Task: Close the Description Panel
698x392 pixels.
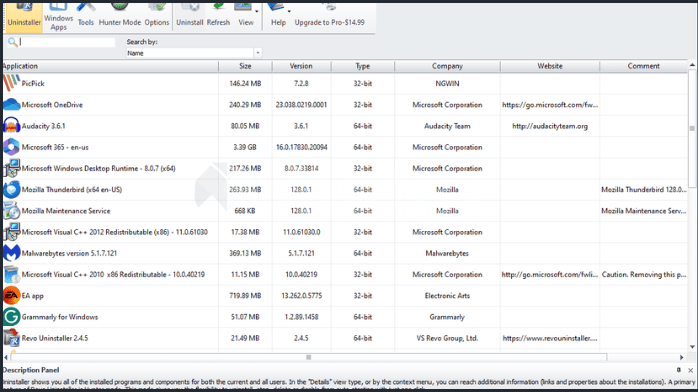Action: (x=690, y=370)
